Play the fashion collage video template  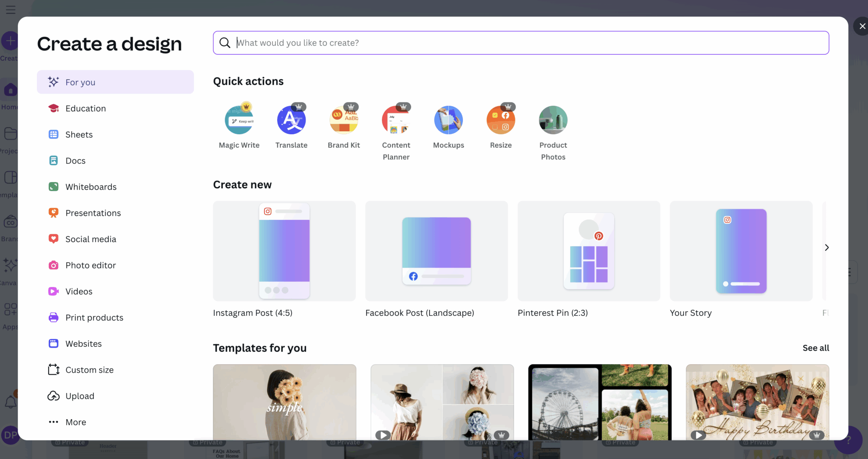(383, 435)
